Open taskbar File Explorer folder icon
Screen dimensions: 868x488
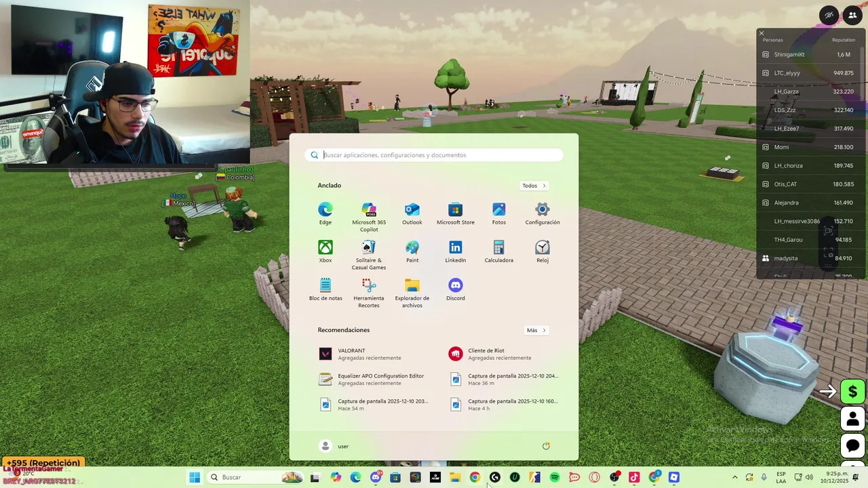[x=455, y=477]
